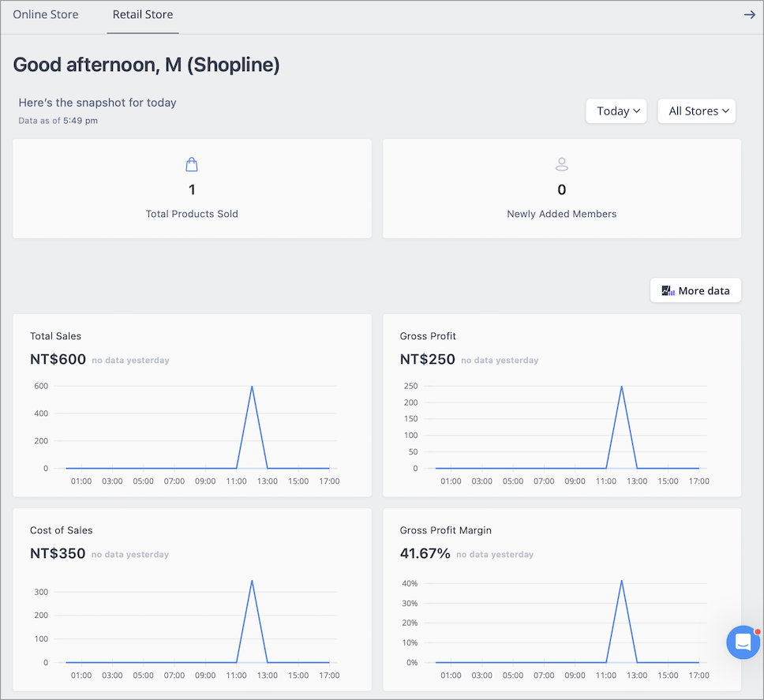Click no data yesterday beside NT$600
764x700 pixels.
pyautogui.click(x=130, y=361)
